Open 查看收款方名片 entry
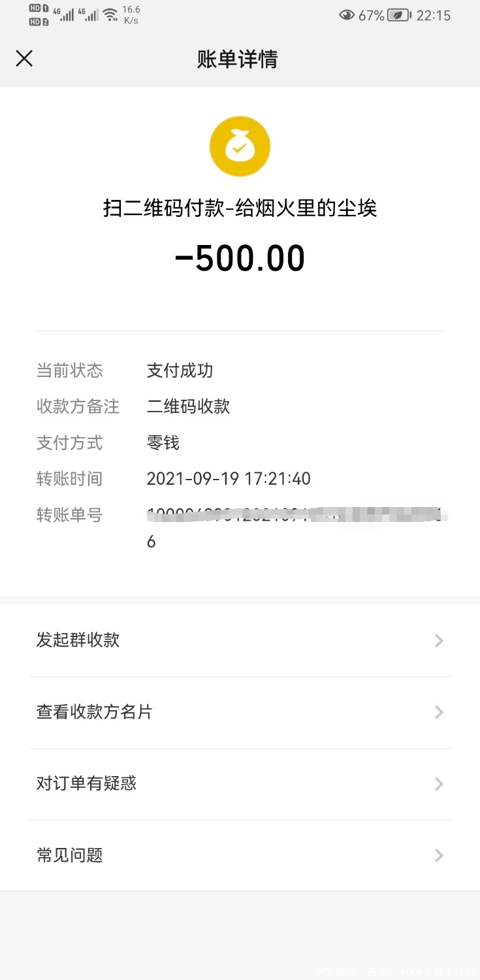Viewport: 480px width, 980px height. (95, 711)
